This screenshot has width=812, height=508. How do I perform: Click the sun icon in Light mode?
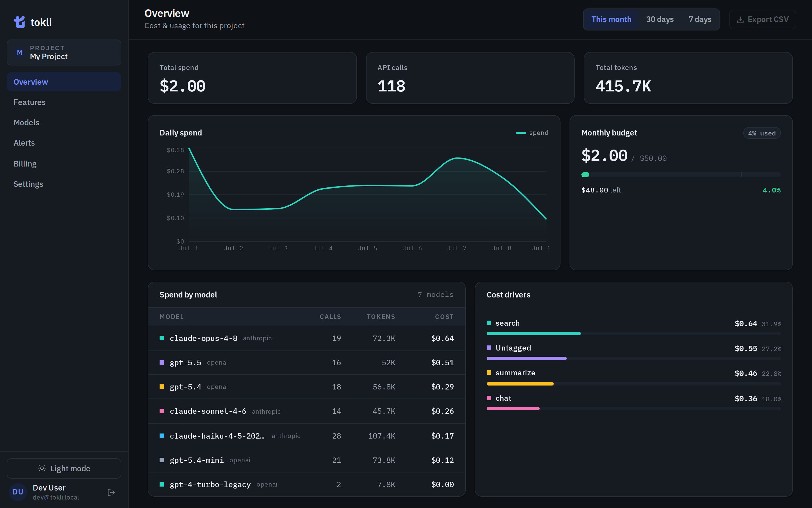pyautogui.click(x=42, y=468)
